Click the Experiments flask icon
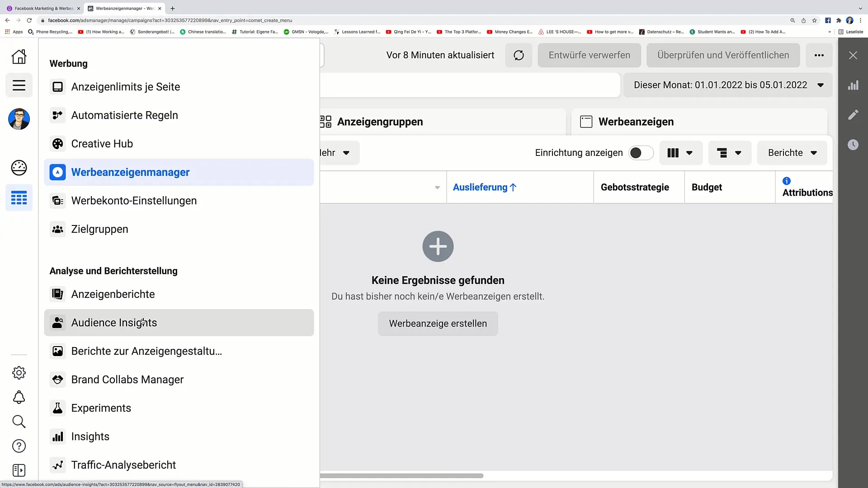The width and height of the screenshot is (868, 488). [57, 408]
